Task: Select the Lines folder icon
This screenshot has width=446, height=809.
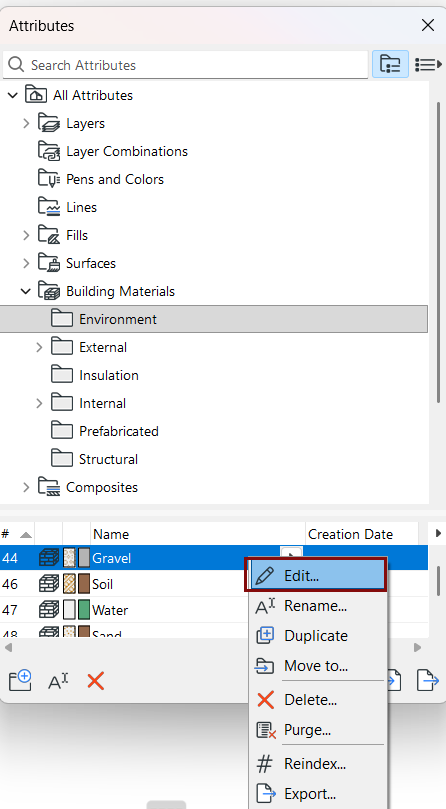Action: point(49,207)
